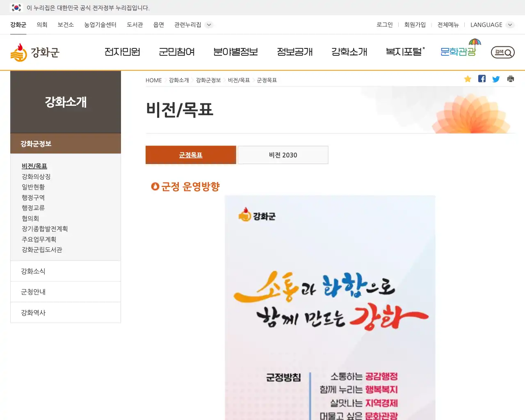
Task: Navigate to HOME via the breadcrumb
Action: (153, 80)
